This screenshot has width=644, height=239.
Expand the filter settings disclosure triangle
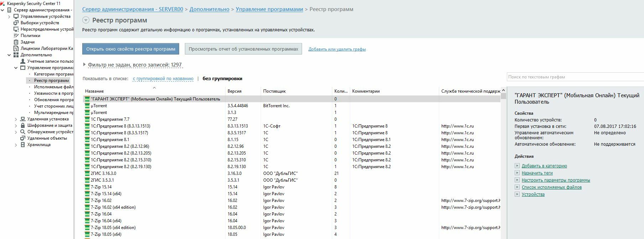84,65
